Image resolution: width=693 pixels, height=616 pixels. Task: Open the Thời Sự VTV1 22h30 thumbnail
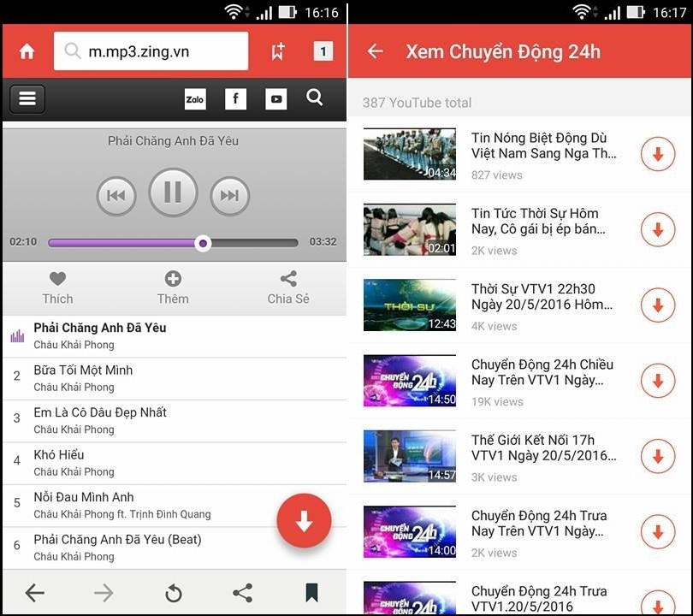(x=410, y=305)
